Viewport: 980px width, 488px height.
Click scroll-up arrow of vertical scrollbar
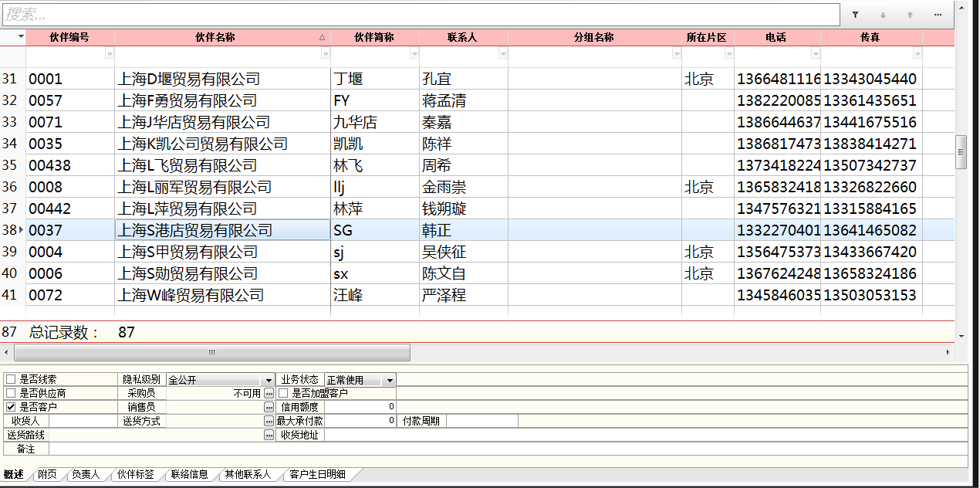[961, 6]
